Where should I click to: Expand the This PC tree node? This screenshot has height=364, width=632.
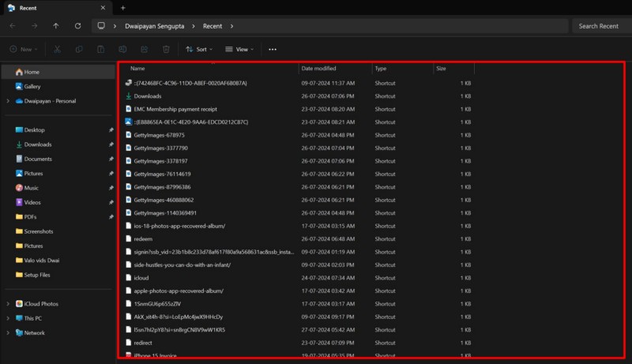click(x=9, y=318)
